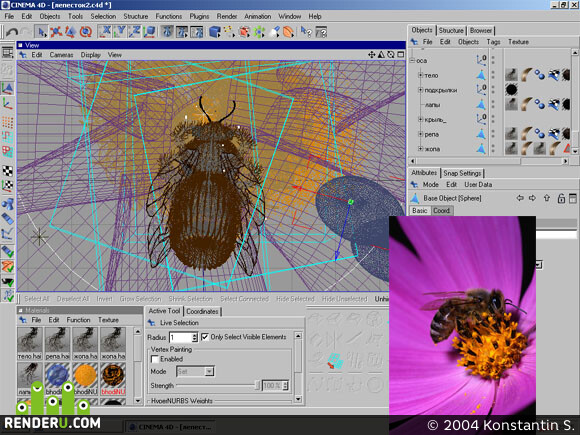Expand the подкрылки tree item
Image resolution: width=580 pixels, height=435 pixels.
pyautogui.click(x=420, y=90)
